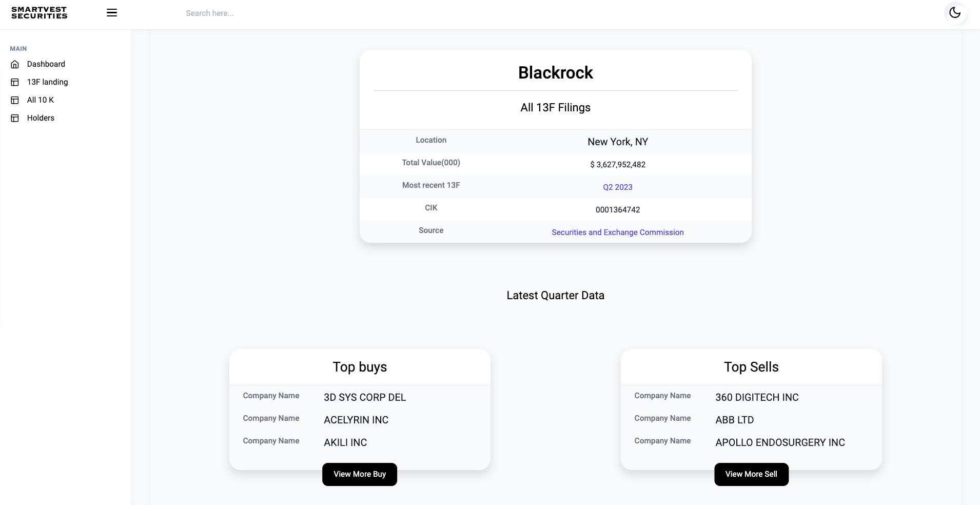Click ACELYRIN INC in Top buys
The height and width of the screenshot is (505, 980).
tap(356, 420)
